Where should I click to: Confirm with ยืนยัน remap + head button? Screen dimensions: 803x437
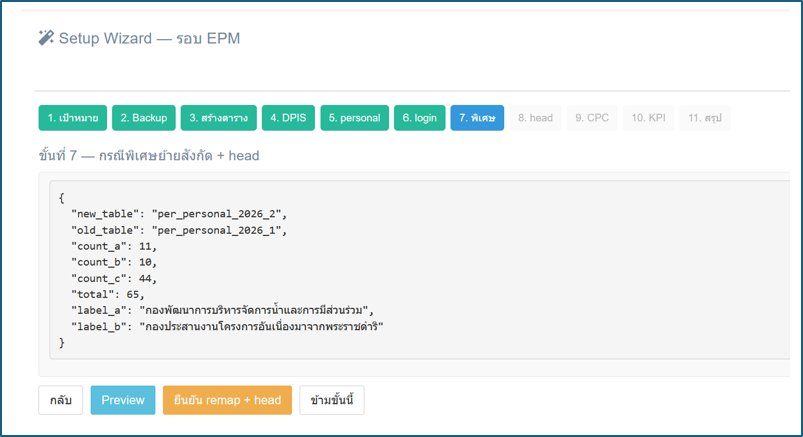(x=227, y=400)
